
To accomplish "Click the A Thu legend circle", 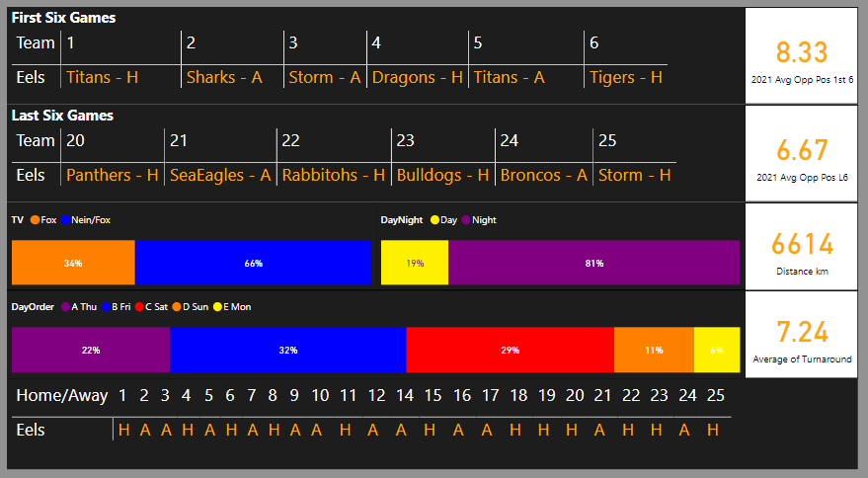I will (x=65, y=307).
